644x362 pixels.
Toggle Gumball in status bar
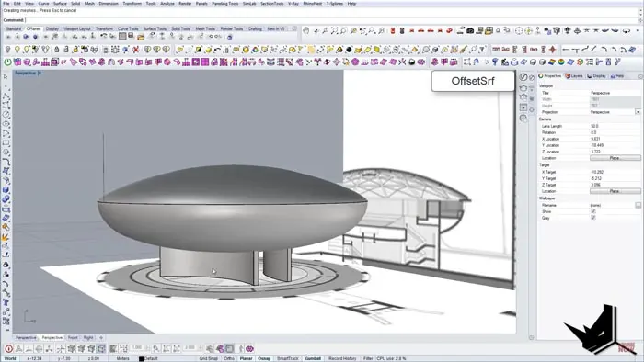click(x=313, y=358)
